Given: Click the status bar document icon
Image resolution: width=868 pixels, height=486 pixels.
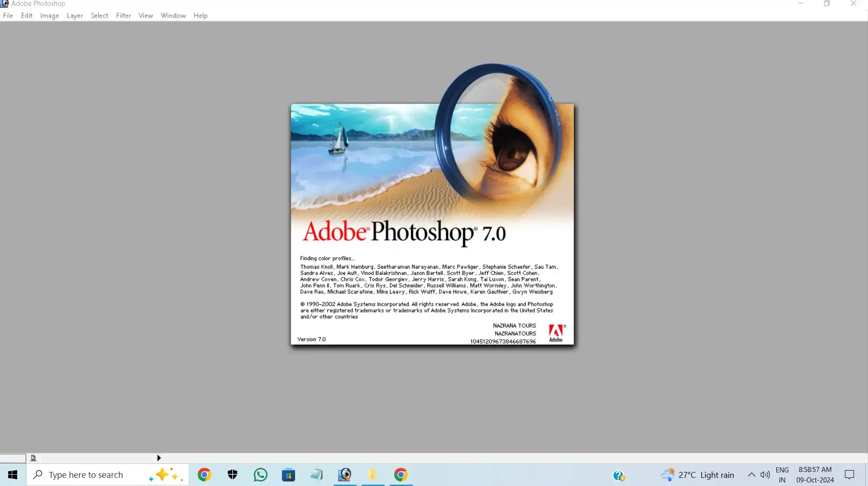Looking at the screenshot, I should tap(33, 458).
